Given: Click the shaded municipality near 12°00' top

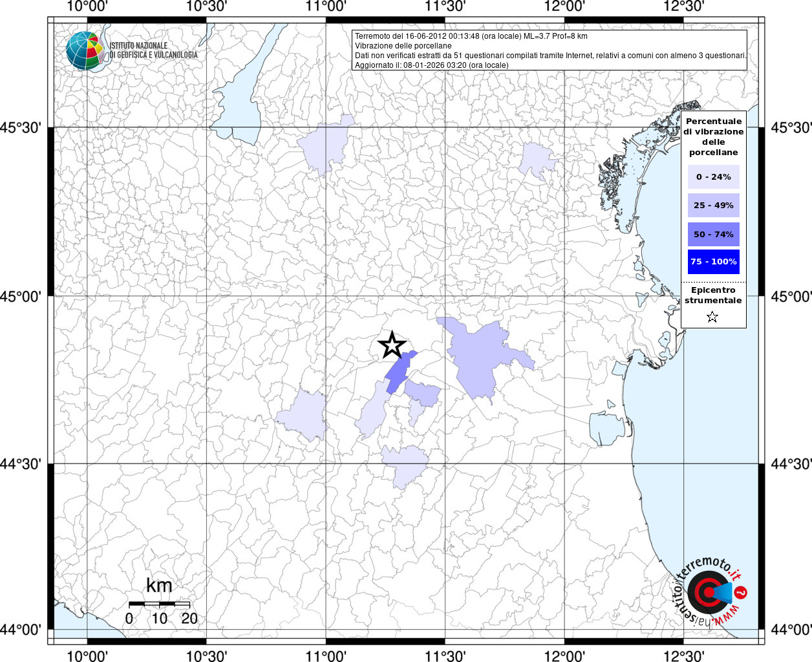Looking at the screenshot, I should tap(537, 162).
